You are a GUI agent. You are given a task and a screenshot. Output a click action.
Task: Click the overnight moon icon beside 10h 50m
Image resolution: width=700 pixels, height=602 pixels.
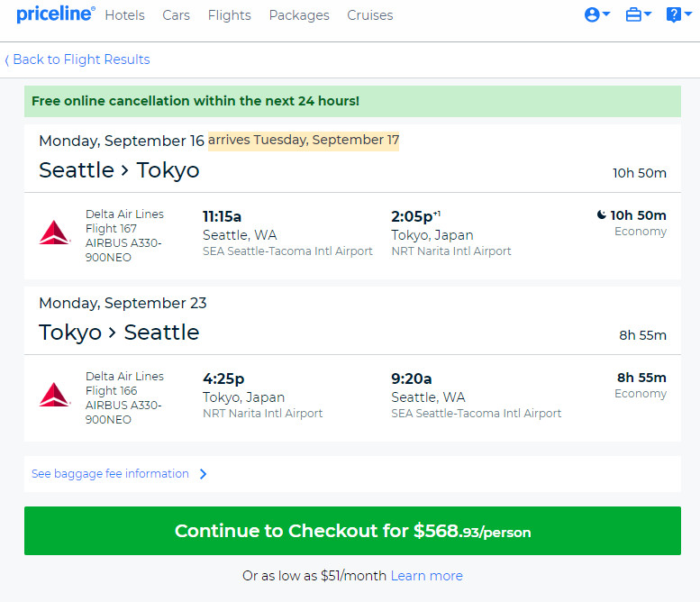[x=601, y=214]
